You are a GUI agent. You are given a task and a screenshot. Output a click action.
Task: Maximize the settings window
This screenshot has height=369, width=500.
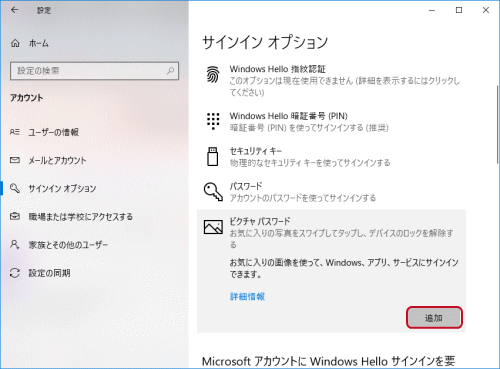coord(459,10)
